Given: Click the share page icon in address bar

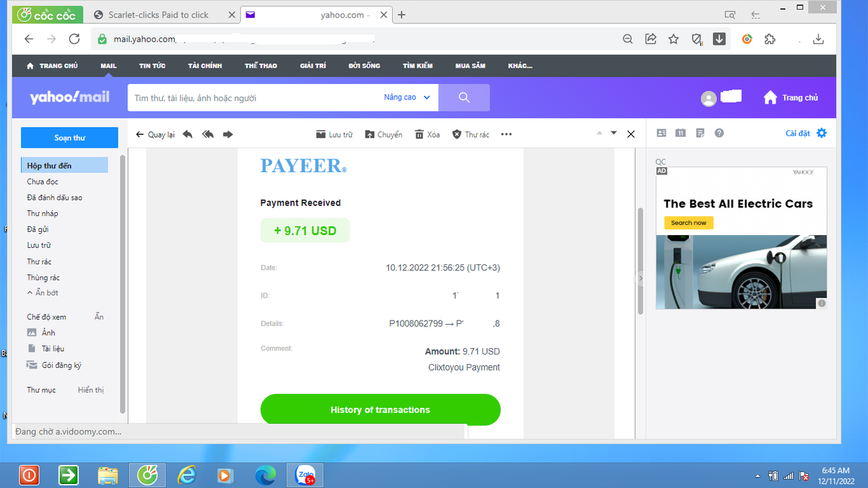Looking at the screenshot, I should point(651,39).
